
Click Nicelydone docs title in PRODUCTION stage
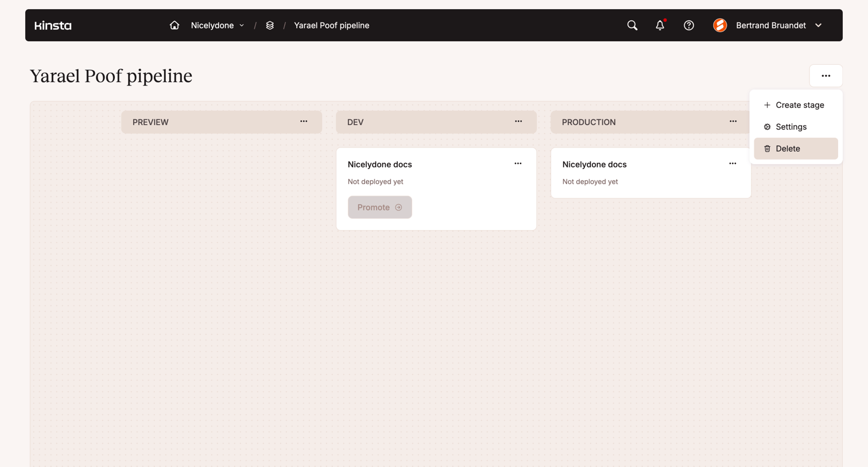pyautogui.click(x=595, y=164)
